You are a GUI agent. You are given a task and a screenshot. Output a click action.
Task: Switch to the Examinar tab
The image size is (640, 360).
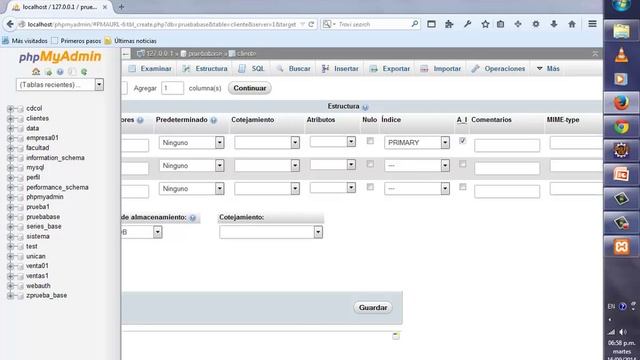(150, 69)
